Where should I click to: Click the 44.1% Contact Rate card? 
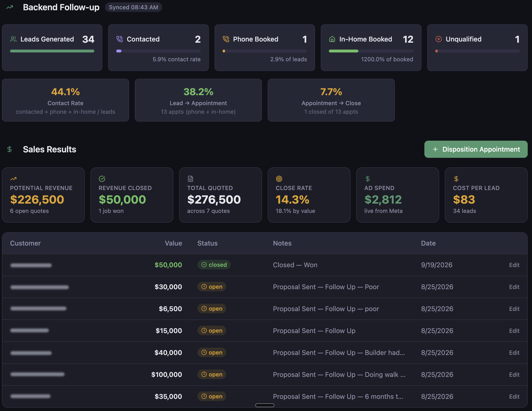[x=65, y=100]
